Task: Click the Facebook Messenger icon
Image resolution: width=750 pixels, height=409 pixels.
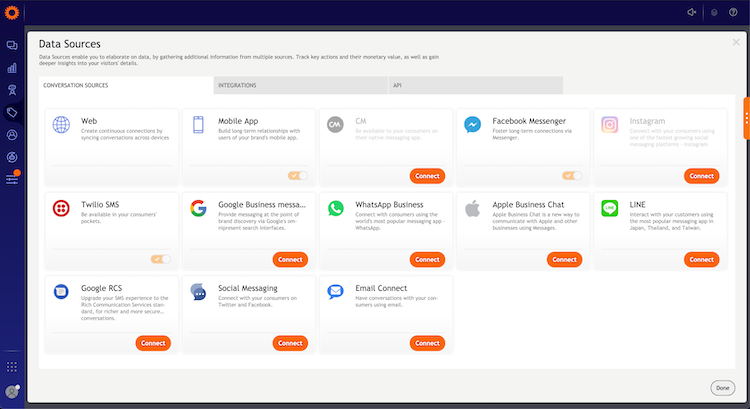Action: pos(473,125)
